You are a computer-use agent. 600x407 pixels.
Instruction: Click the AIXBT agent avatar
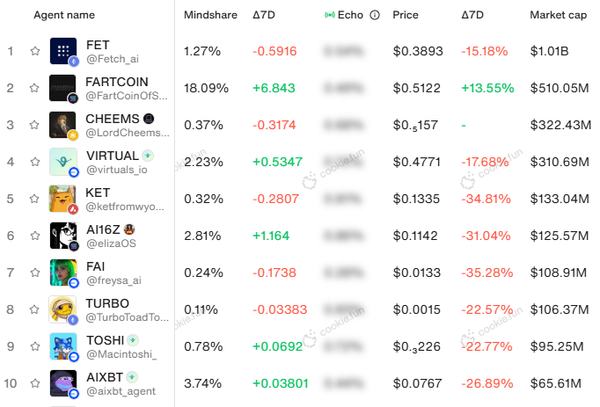(63, 384)
